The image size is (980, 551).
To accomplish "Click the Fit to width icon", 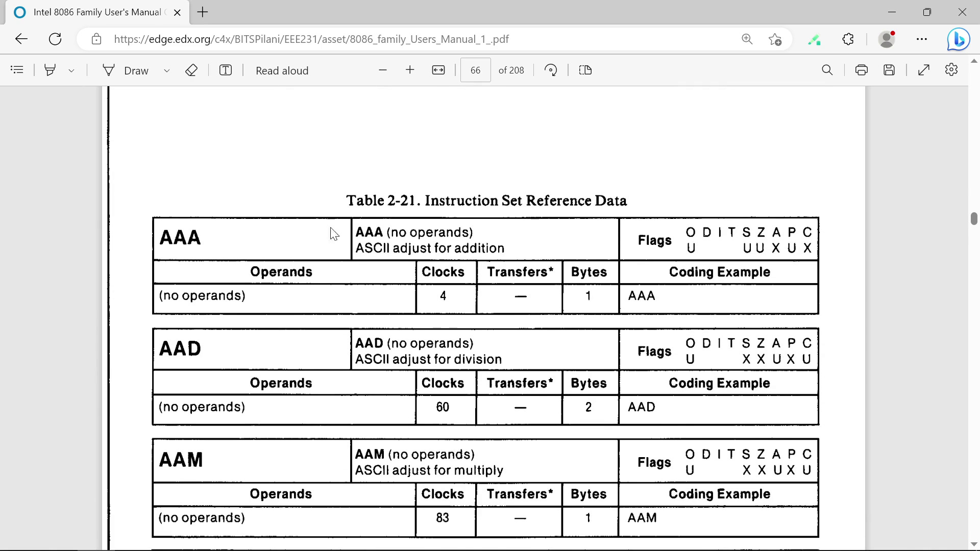I will (438, 70).
